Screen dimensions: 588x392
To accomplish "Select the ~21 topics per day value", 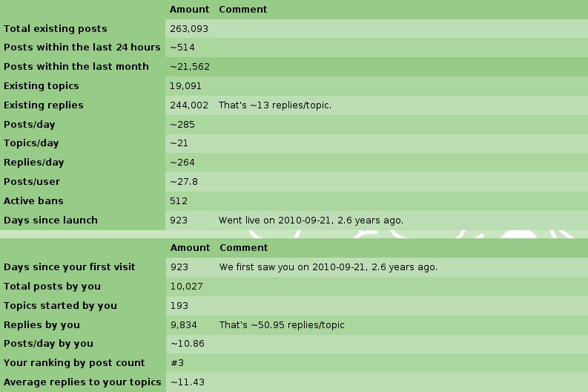I will tap(179, 143).
